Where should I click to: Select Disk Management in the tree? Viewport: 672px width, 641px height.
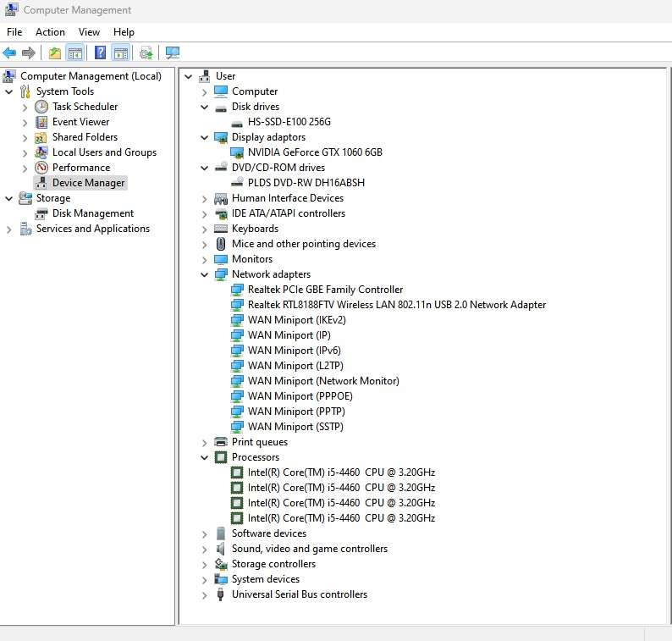(93, 213)
